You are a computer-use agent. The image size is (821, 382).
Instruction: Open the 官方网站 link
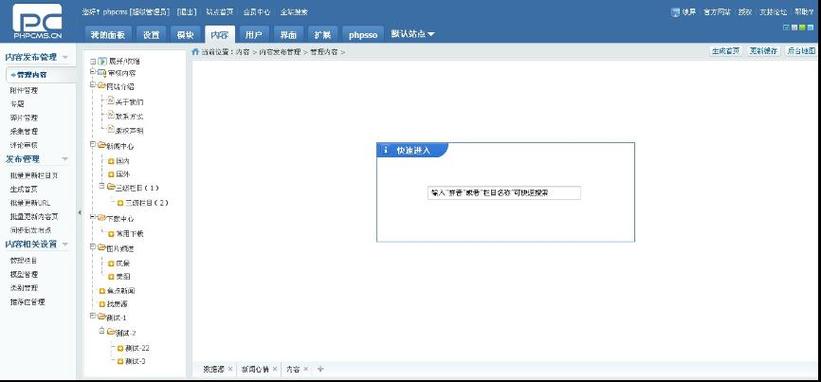click(717, 12)
